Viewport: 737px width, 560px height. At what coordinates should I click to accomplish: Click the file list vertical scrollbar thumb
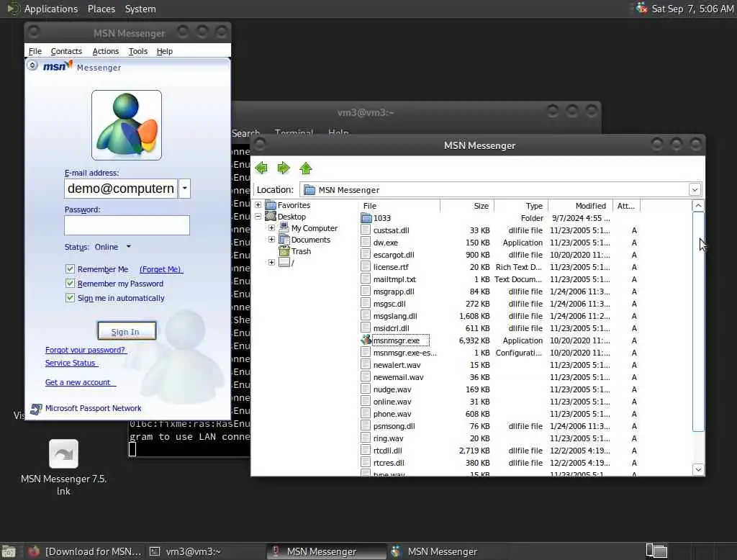point(698,321)
